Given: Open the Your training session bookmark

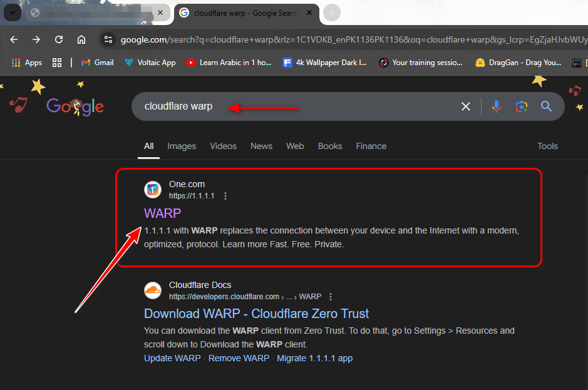Looking at the screenshot, I should (421, 63).
